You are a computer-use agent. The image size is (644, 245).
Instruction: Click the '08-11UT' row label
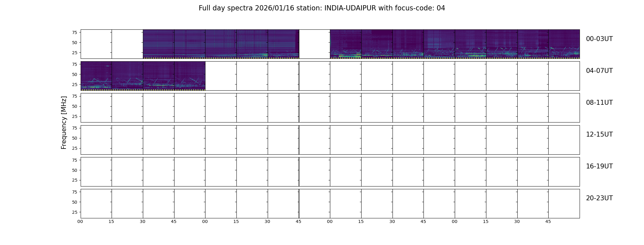599,103
